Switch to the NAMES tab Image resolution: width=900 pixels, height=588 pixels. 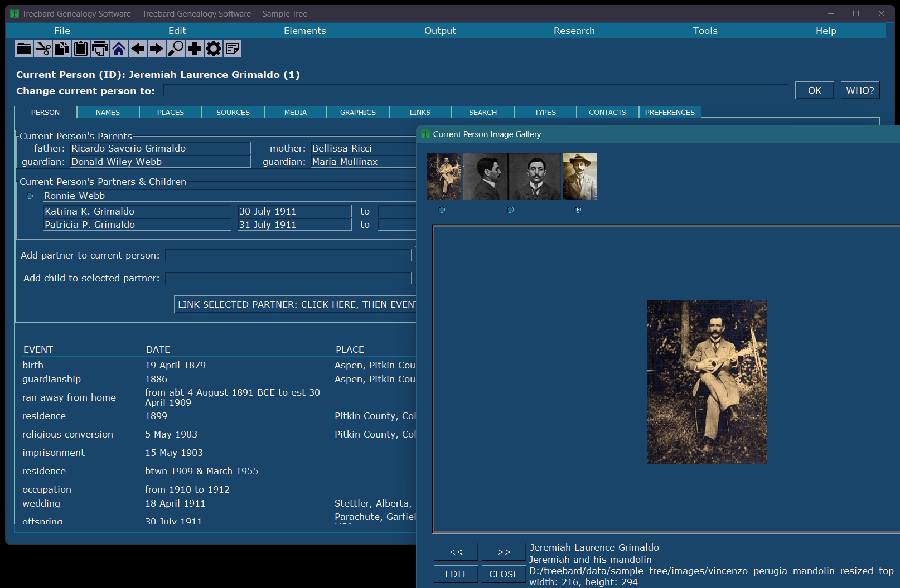tap(108, 112)
